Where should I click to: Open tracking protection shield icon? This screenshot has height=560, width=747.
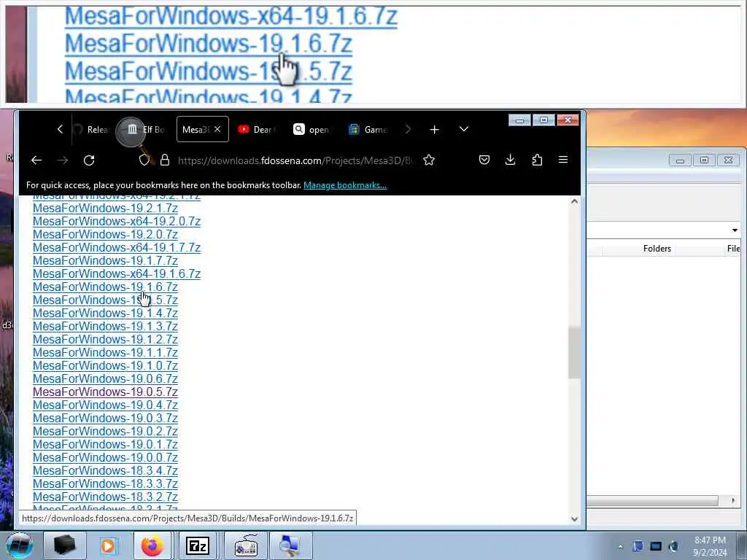pyautogui.click(x=144, y=160)
